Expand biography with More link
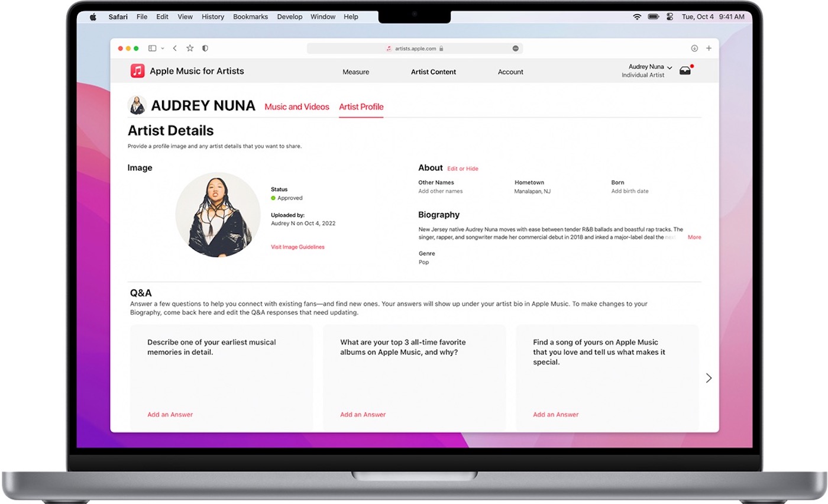The width and height of the screenshot is (828, 504). coord(694,237)
